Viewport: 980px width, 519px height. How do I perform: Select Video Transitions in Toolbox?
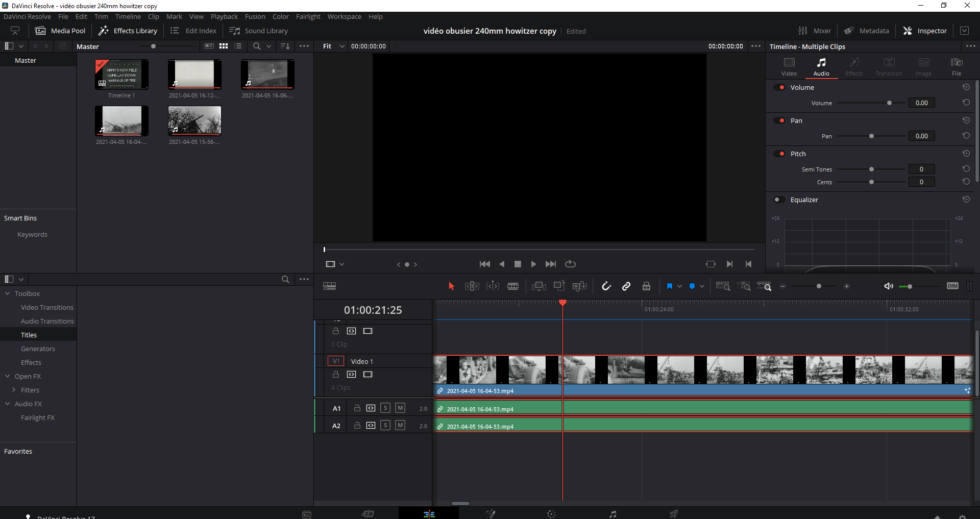pos(47,307)
